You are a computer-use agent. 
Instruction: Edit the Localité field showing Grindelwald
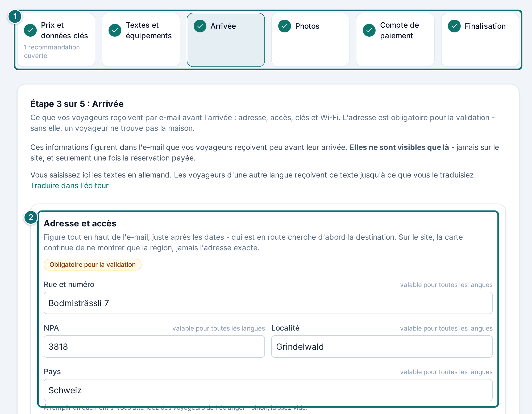point(382,347)
